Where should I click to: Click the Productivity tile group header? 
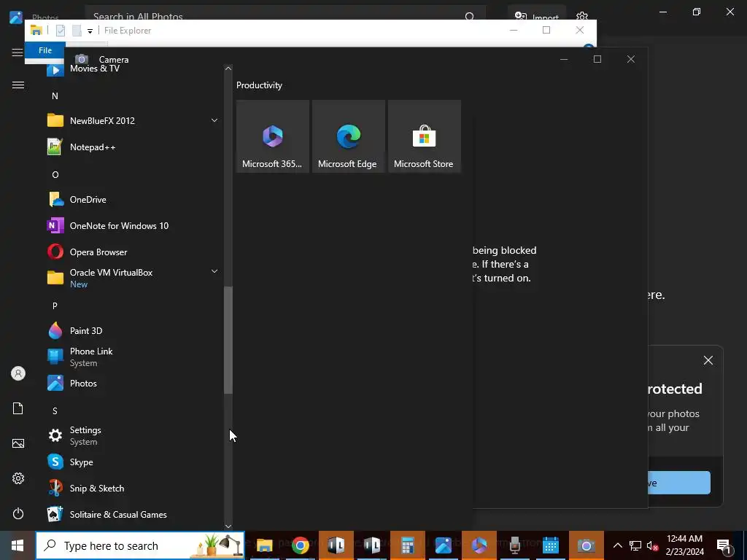[259, 85]
